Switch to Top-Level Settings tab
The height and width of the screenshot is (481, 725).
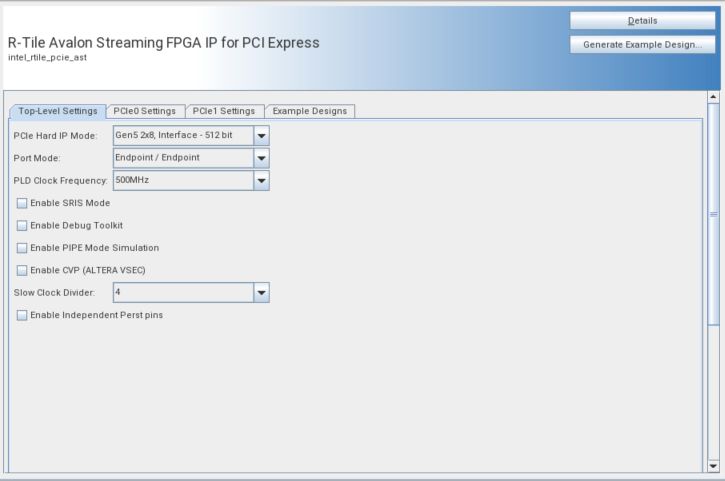(x=58, y=111)
